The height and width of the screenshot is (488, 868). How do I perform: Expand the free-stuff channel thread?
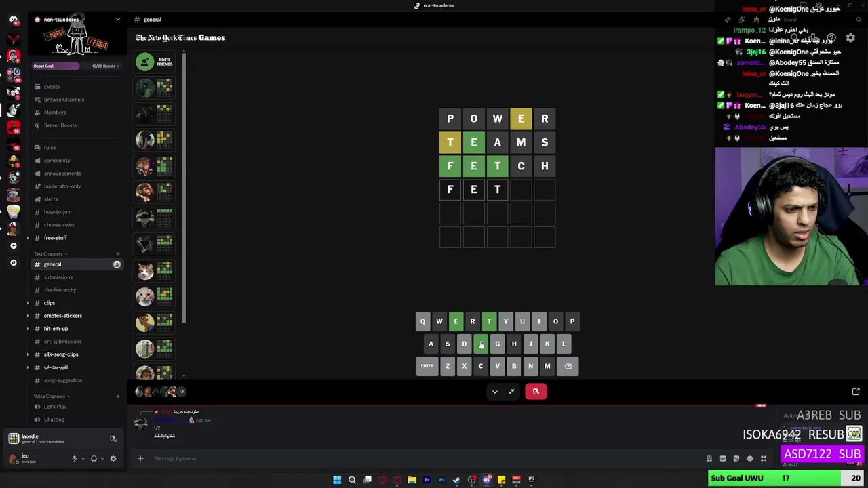tap(28, 238)
